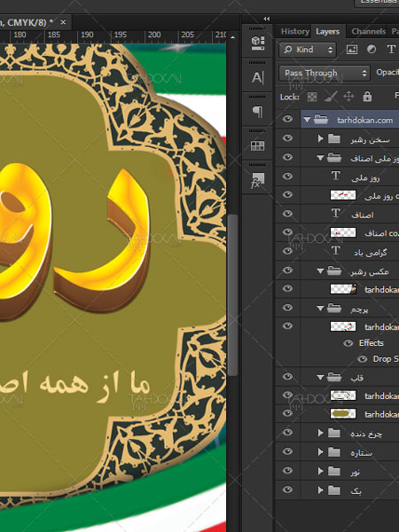Hide the سخن رهبر group
Image resolution: width=399 pixels, height=532 pixels.
[x=287, y=138]
